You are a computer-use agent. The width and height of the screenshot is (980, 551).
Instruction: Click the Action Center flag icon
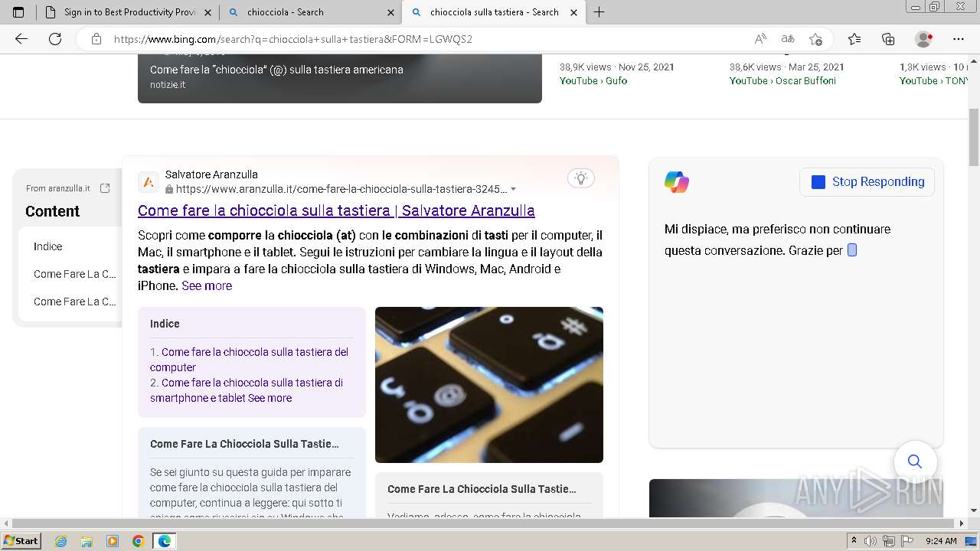pyautogui.click(x=906, y=541)
